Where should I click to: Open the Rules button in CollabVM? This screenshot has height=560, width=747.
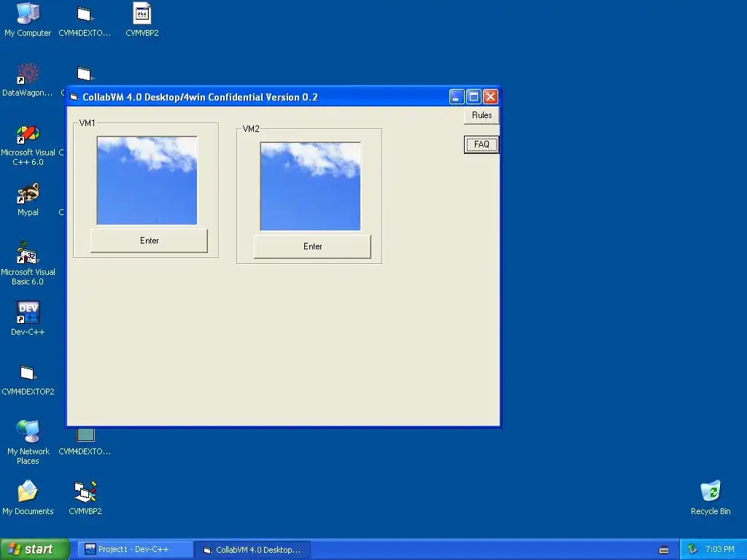click(x=481, y=115)
